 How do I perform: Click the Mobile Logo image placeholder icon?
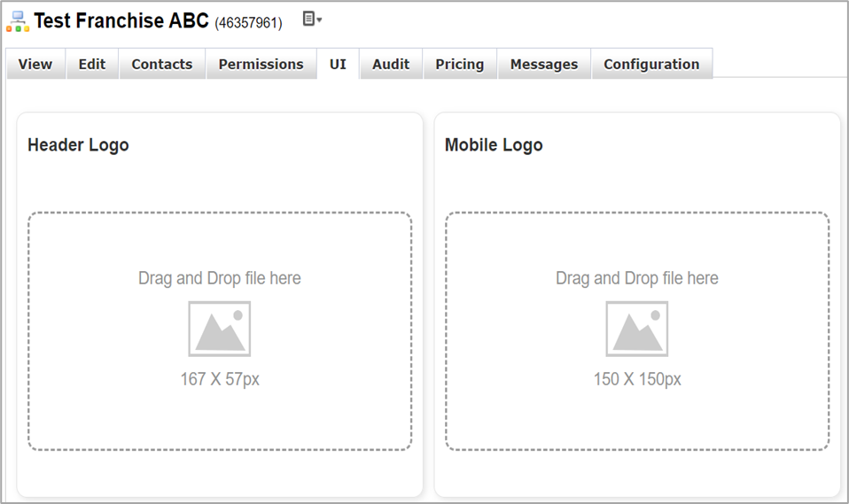click(x=636, y=329)
